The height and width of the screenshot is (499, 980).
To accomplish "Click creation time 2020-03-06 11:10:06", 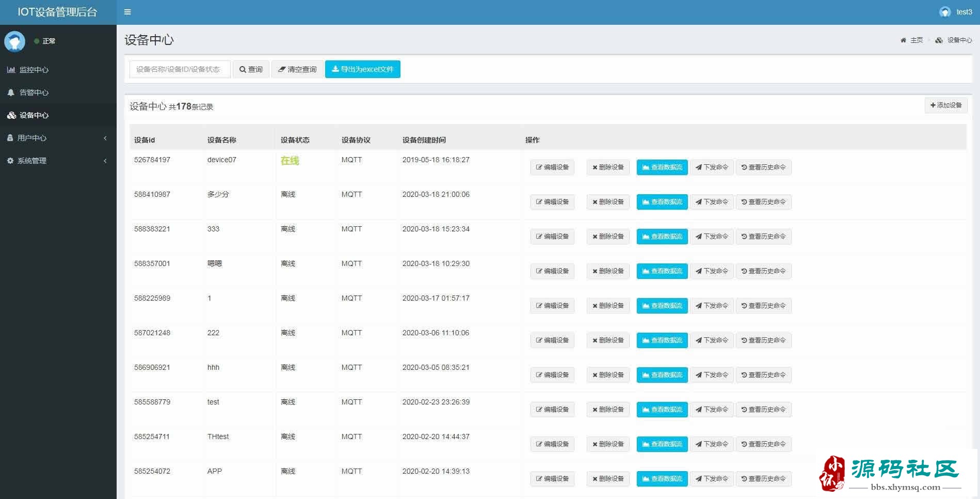I will click(436, 333).
